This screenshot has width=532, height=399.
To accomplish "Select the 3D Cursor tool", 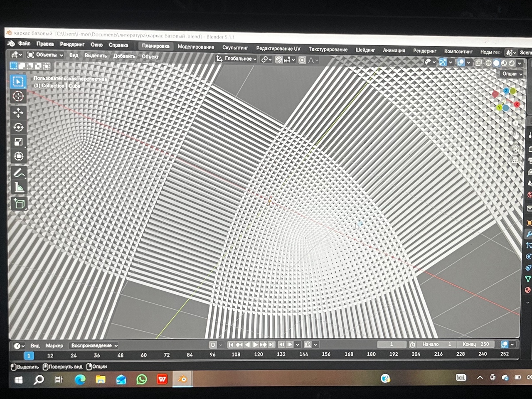I will coord(18,96).
